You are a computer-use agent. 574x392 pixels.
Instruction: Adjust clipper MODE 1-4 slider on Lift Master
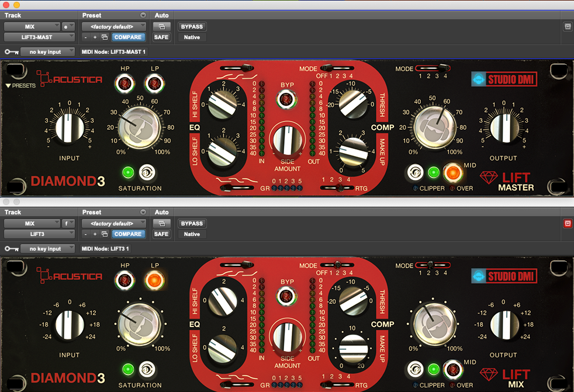click(433, 68)
